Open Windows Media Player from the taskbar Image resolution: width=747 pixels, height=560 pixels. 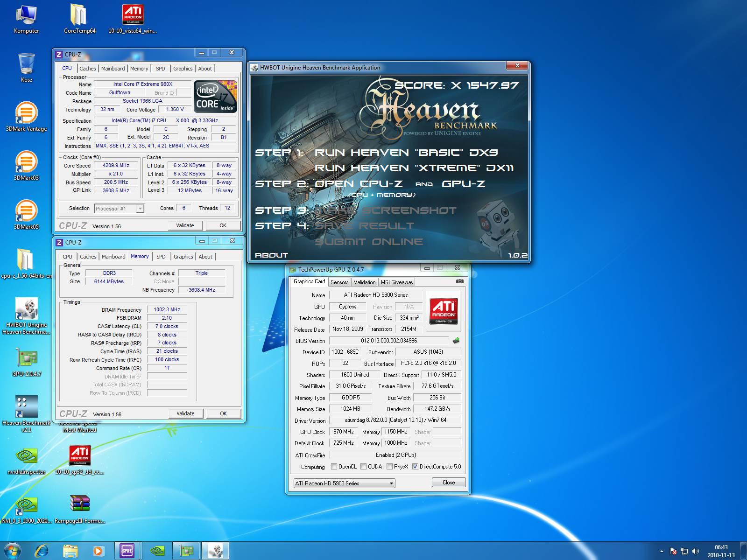pyautogui.click(x=98, y=551)
